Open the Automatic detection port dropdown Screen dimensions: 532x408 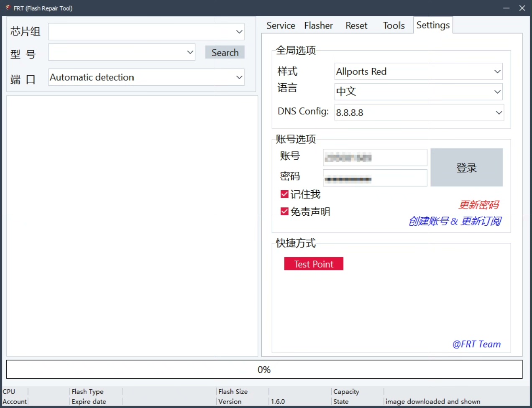239,77
